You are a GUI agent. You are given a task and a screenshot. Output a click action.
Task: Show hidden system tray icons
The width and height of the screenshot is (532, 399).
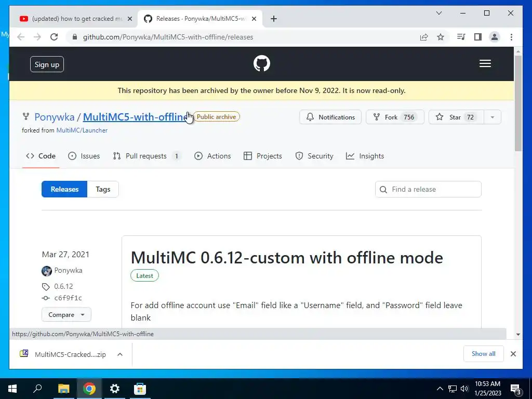[440, 389]
